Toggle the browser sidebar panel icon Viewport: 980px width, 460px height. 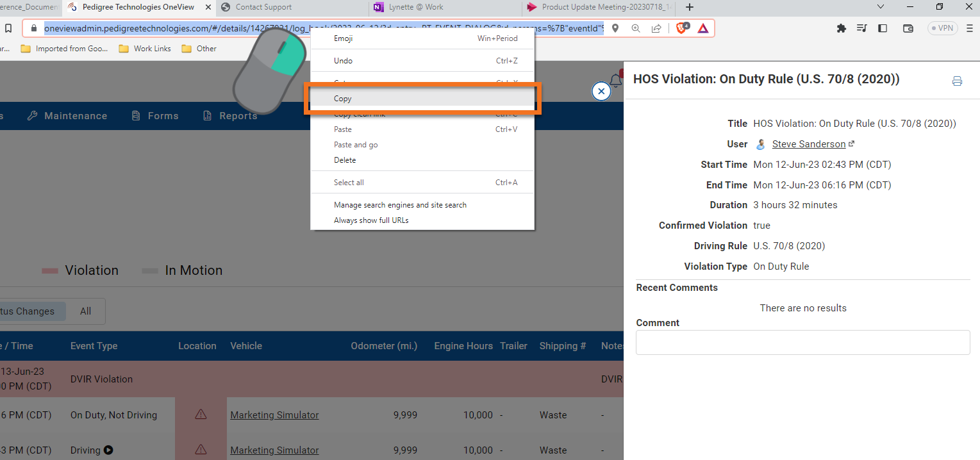883,28
